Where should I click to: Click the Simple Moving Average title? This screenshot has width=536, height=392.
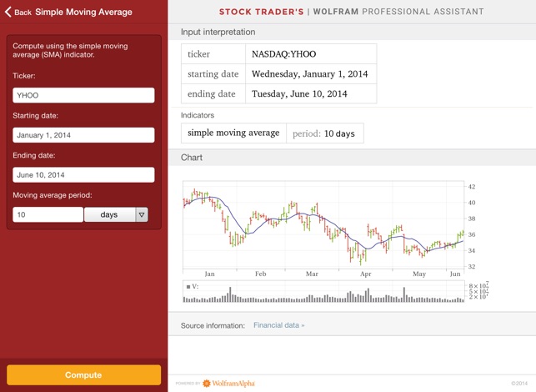point(83,12)
